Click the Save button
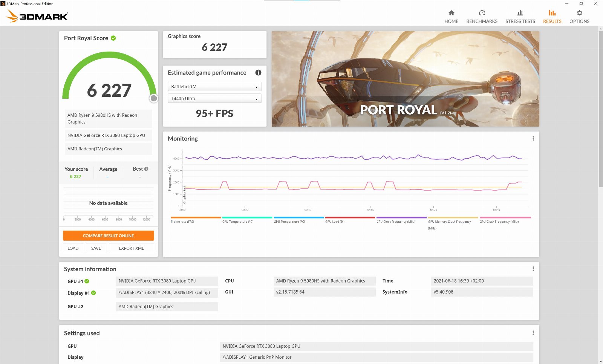The image size is (603, 364). coord(96,248)
